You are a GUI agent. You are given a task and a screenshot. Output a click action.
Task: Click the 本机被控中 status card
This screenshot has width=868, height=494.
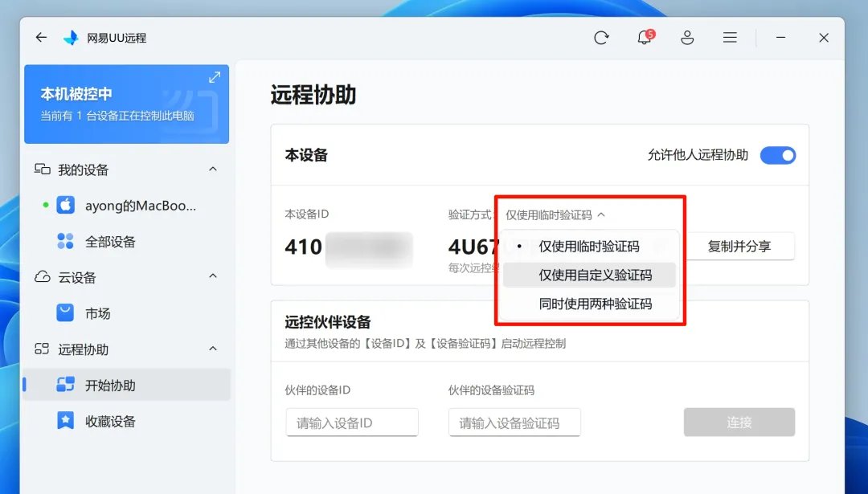tap(126, 104)
